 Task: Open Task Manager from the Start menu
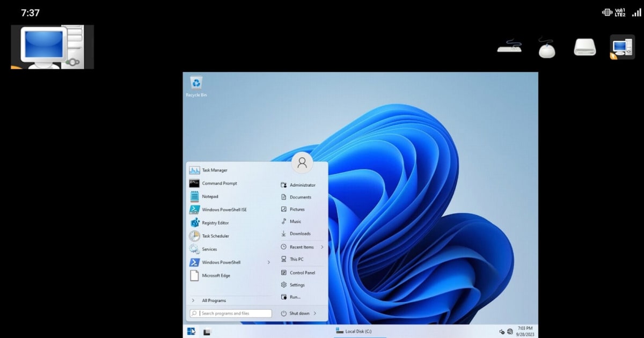pos(214,170)
